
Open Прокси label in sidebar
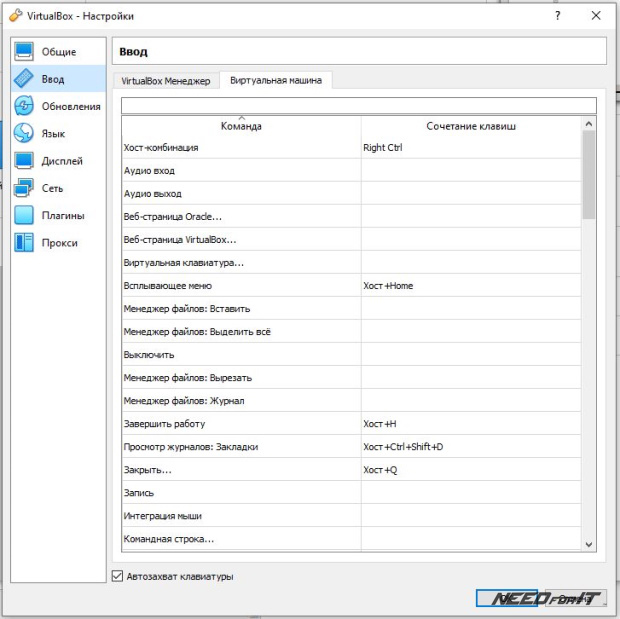60,243
